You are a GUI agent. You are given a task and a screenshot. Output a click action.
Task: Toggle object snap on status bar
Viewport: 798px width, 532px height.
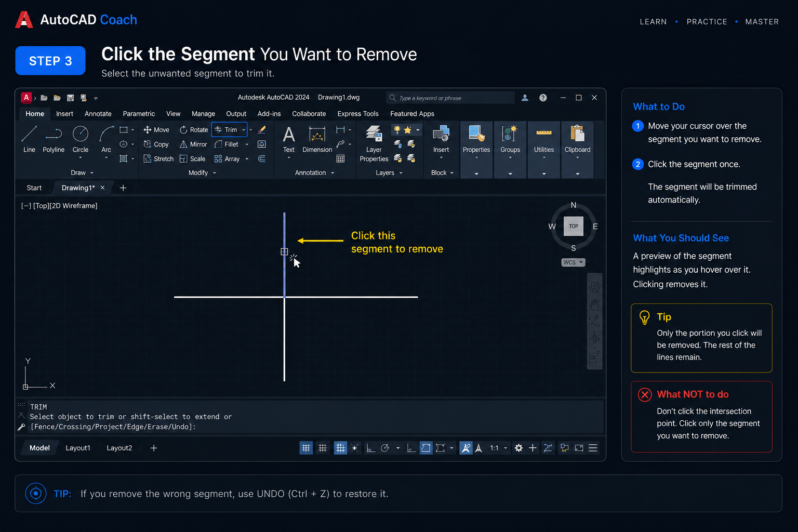point(426,448)
